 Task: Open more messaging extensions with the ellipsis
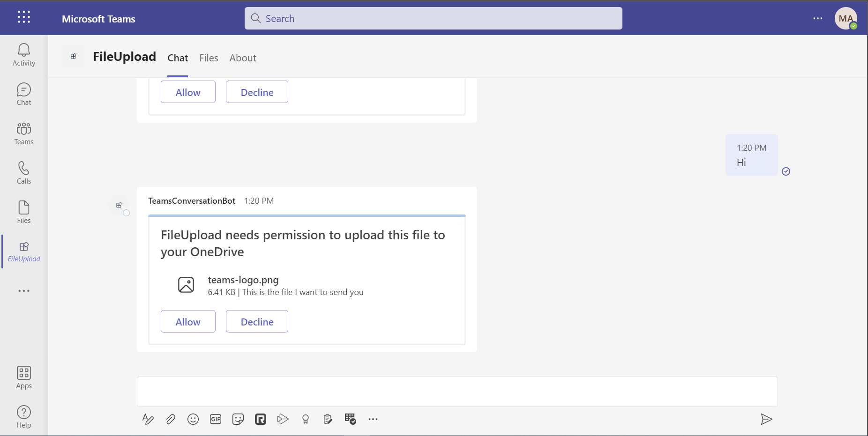(373, 419)
